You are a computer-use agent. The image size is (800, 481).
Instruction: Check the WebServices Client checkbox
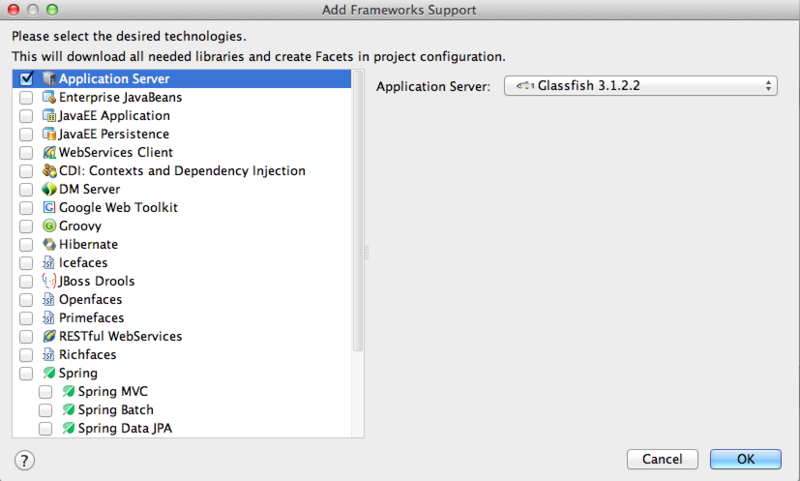[26, 153]
